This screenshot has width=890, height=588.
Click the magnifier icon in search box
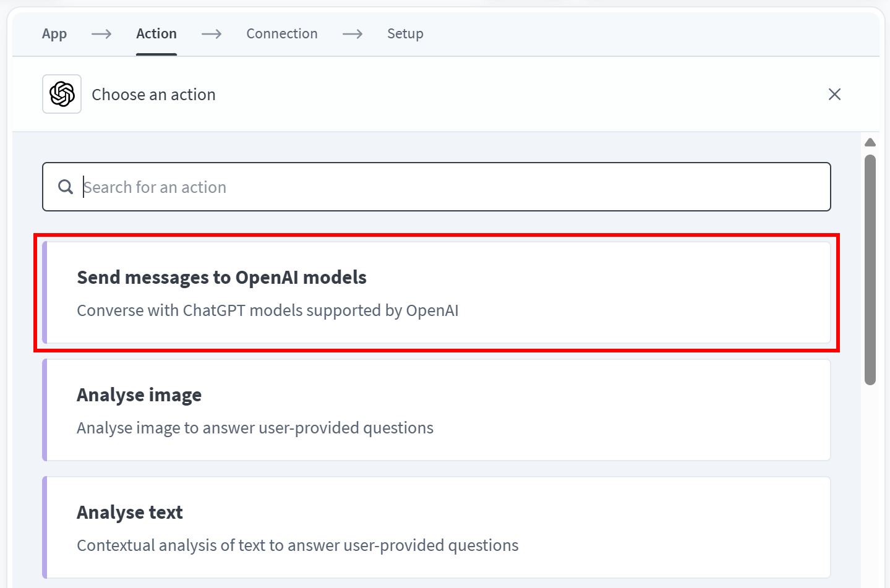click(66, 187)
